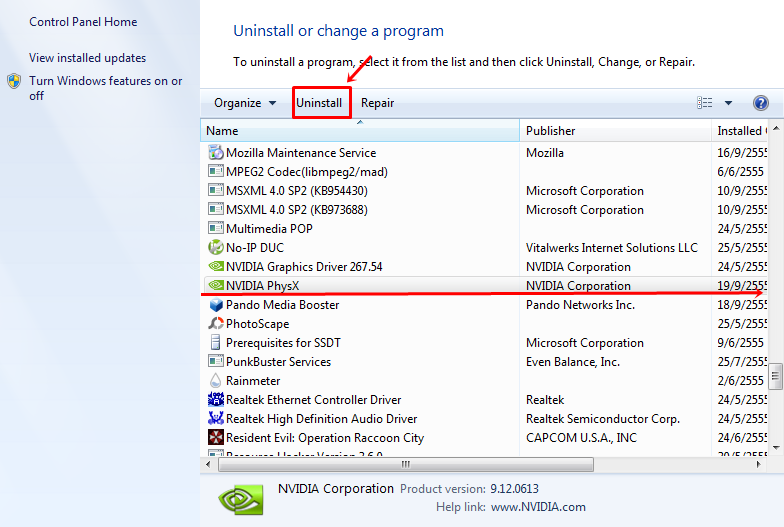
Task: Select Realtek High Definition Audio Driver entry
Action: (x=322, y=418)
